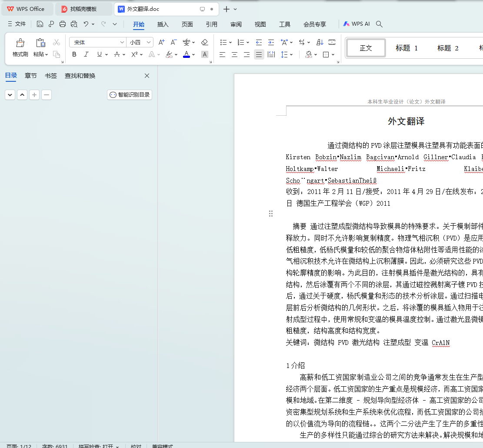Toggle character shading (gray A box)
The image size is (483, 448).
tap(204, 54)
